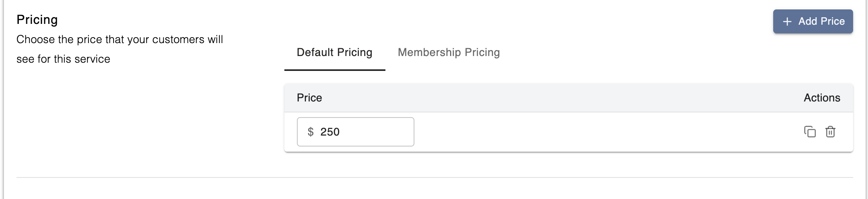Delete the $250 price with trash icon
This screenshot has height=199, width=868.
pyautogui.click(x=830, y=132)
